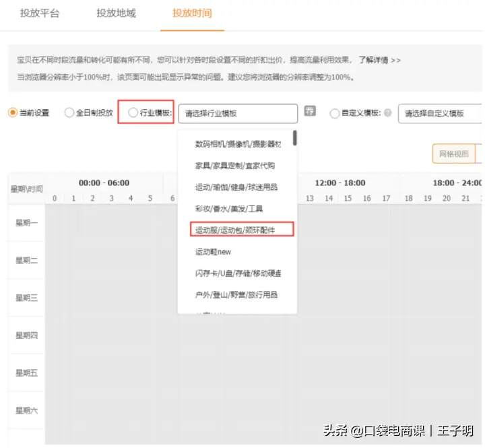This screenshot has height=448, width=485.
Task: Choose 数码相机/摄像机/摄影器材 from the list
Action: click(238, 144)
